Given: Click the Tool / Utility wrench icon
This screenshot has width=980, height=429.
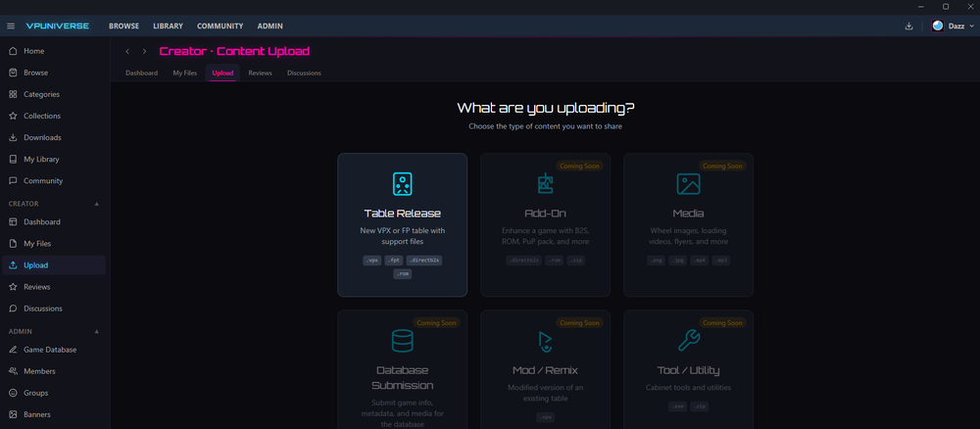Looking at the screenshot, I should 688,341.
